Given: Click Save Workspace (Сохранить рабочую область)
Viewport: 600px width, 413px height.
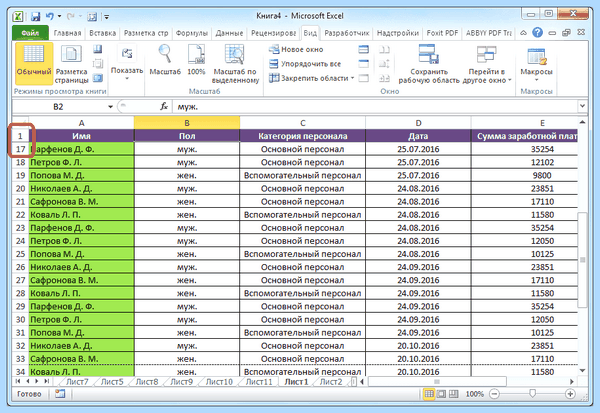Looking at the screenshot, I should click(429, 64).
